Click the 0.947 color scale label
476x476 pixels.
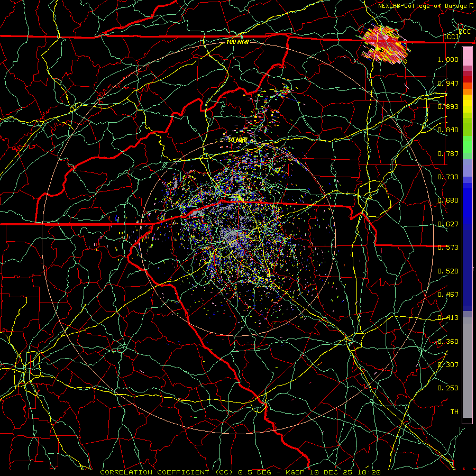[448, 83]
